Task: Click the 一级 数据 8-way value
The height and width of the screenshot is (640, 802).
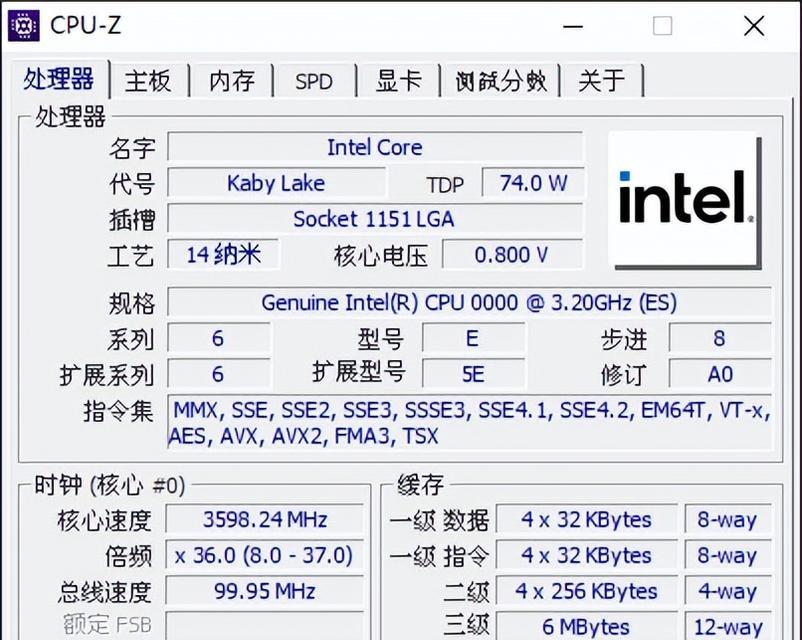Action: point(728,520)
